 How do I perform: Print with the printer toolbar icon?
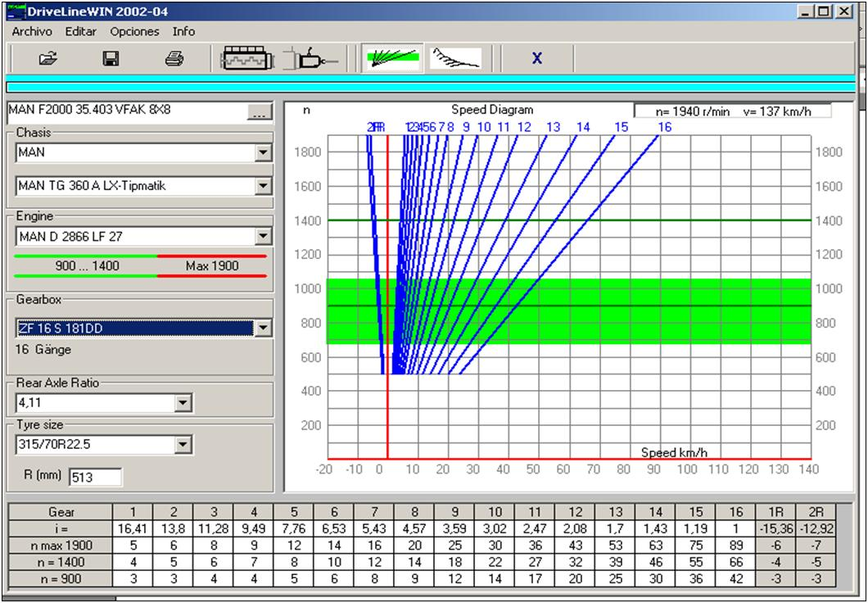[174, 58]
